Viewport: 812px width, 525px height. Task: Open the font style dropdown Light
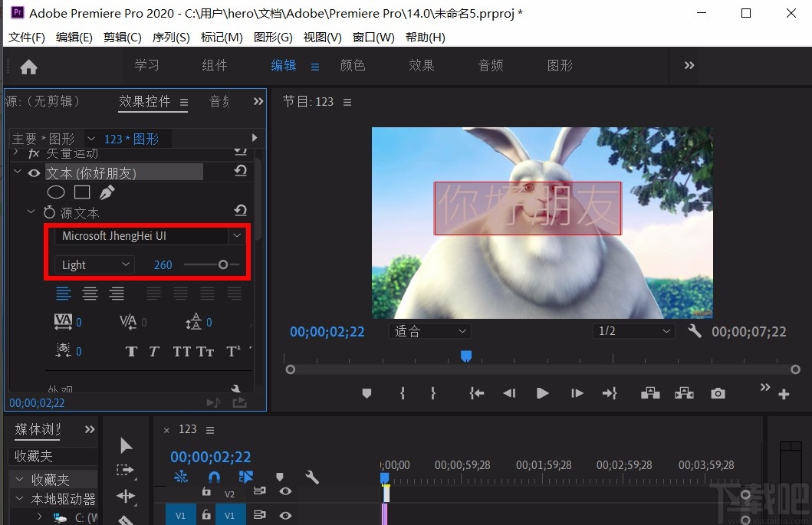[95, 264]
